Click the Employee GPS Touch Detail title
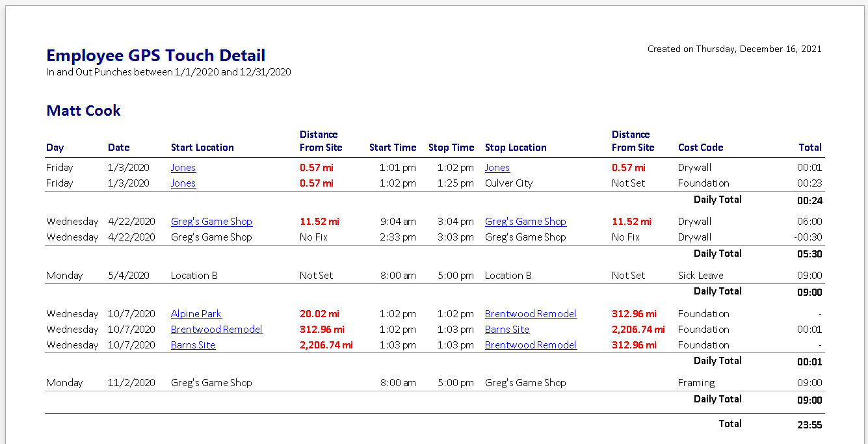Screen dimensions: 868x444 [155, 55]
